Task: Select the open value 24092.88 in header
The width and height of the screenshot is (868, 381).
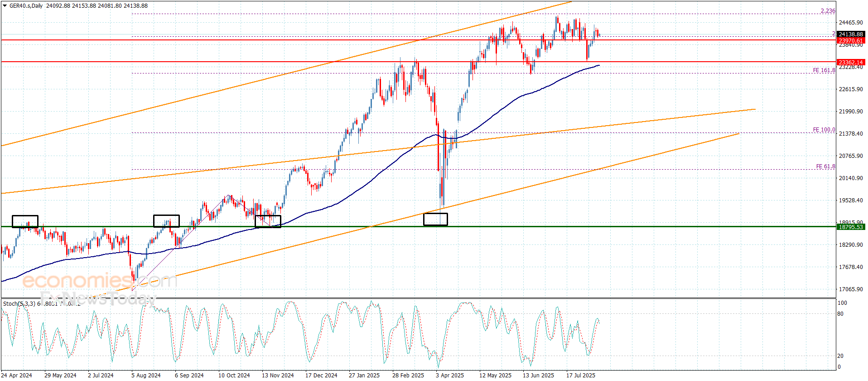Action: (58, 6)
